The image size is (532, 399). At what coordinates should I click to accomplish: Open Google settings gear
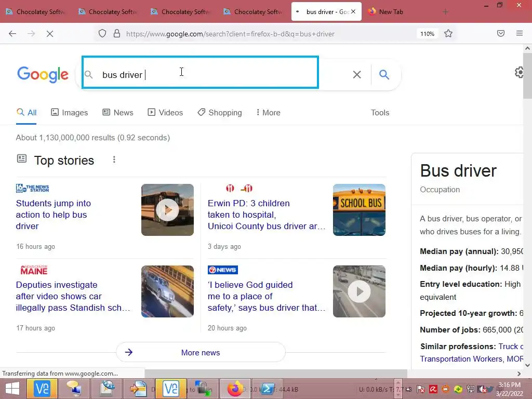tap(519, 72)
